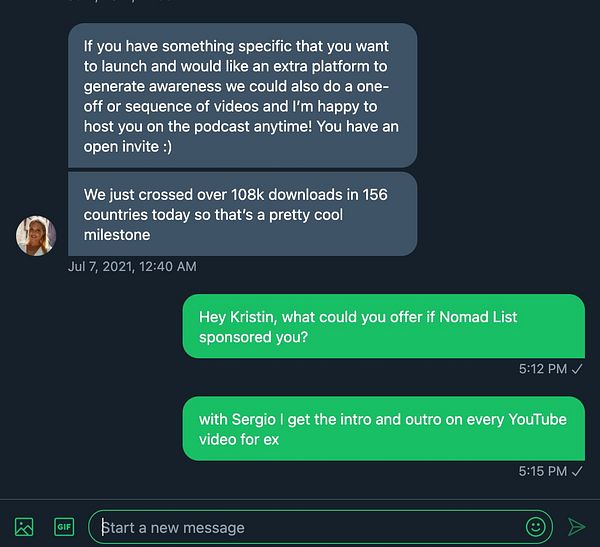This screenshot has height=547, width=600.
Task: Click the "Jul 7, 2021, 12:40 AM" timestamp
Action: click(x=132, y=266)
